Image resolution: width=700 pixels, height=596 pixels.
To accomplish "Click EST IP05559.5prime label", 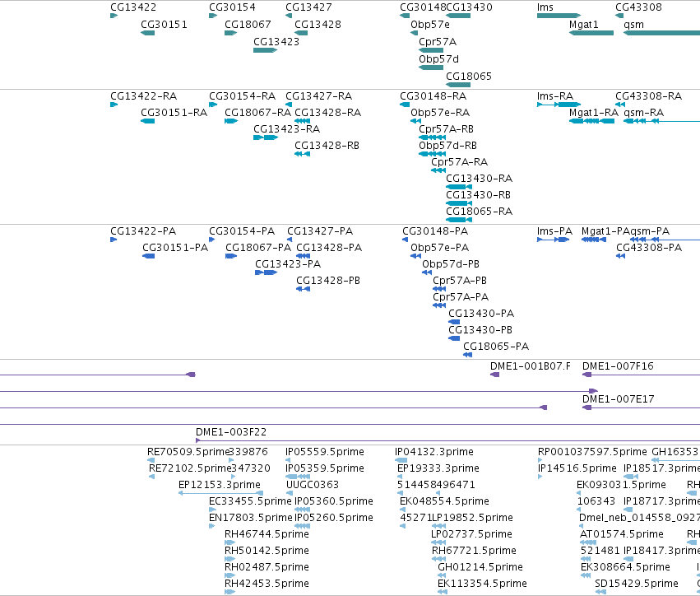I will [325, 452].
